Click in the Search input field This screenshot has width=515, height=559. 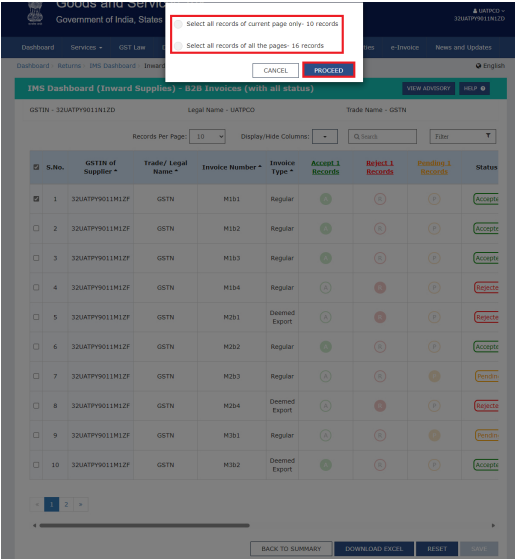click(382, 137)
